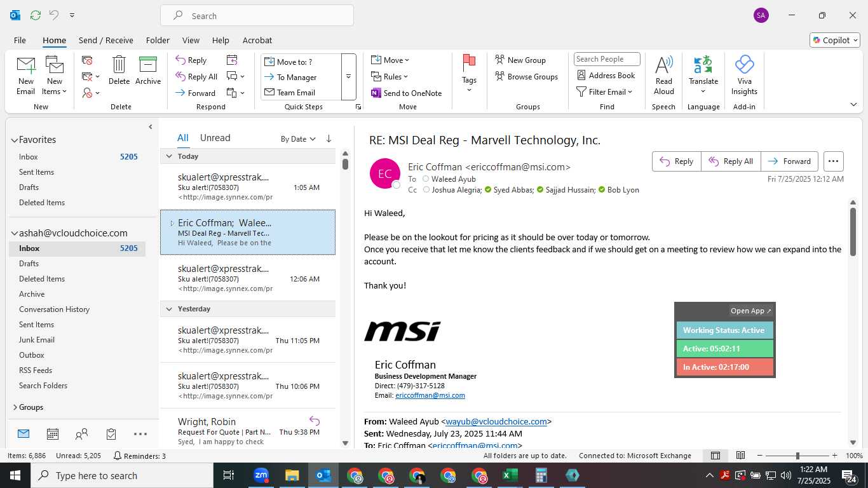Click Send/Receive All Folders quick access icon
Image resolution: width=868 pixels, height=488 pixels.
[36, 15]
